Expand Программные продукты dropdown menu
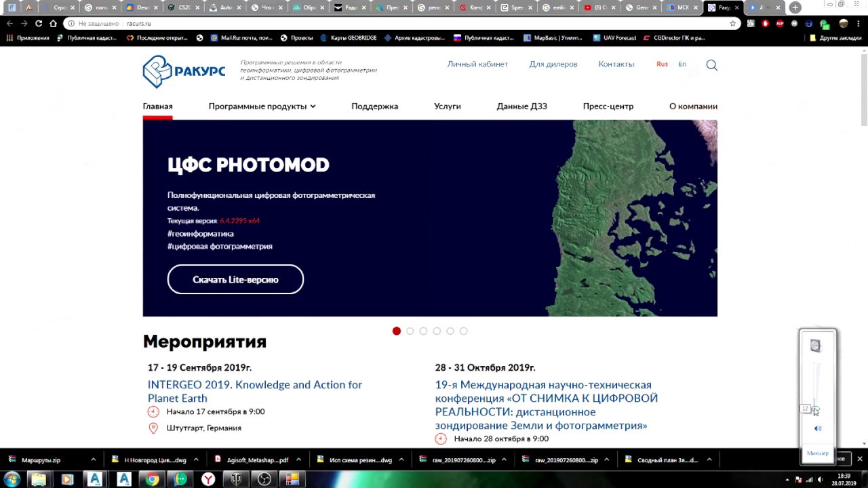Viewport: 868px width, 488px height. point(262,106)
